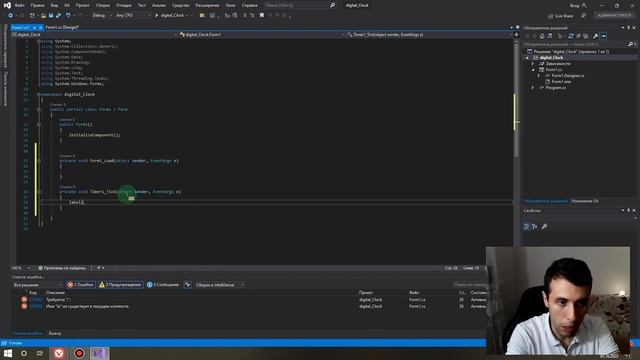Image resolution: width=640 pixels, height=360 pixels.
Task: Click the search magnifier icon in title bar
Action: click(332, 5)
